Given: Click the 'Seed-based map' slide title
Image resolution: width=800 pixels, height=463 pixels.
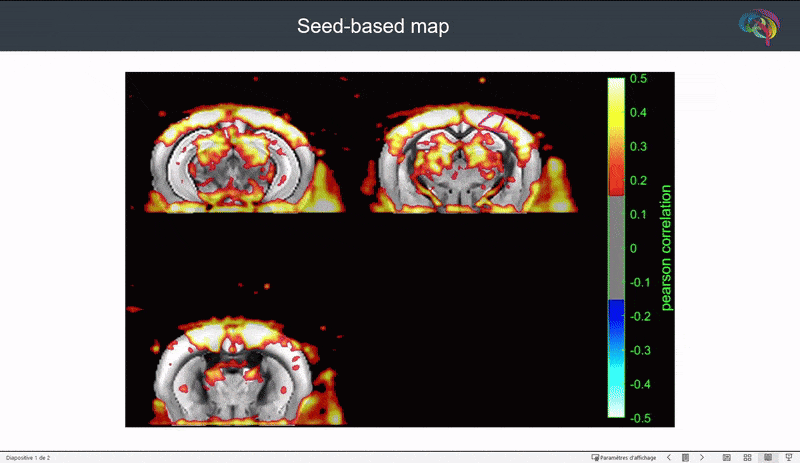Looking at the screenshot, I should tap(373, 26).
